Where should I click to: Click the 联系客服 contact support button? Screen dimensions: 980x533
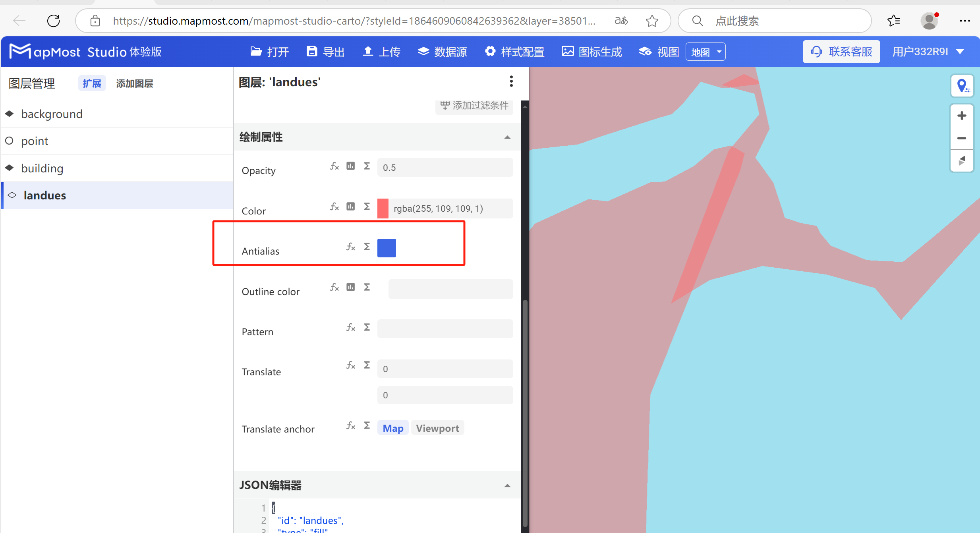841,51
